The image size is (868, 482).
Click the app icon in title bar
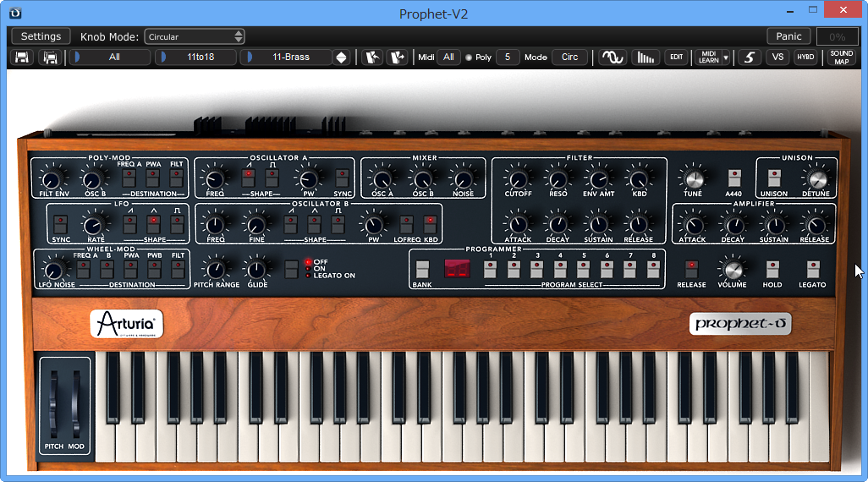[15, 13]
